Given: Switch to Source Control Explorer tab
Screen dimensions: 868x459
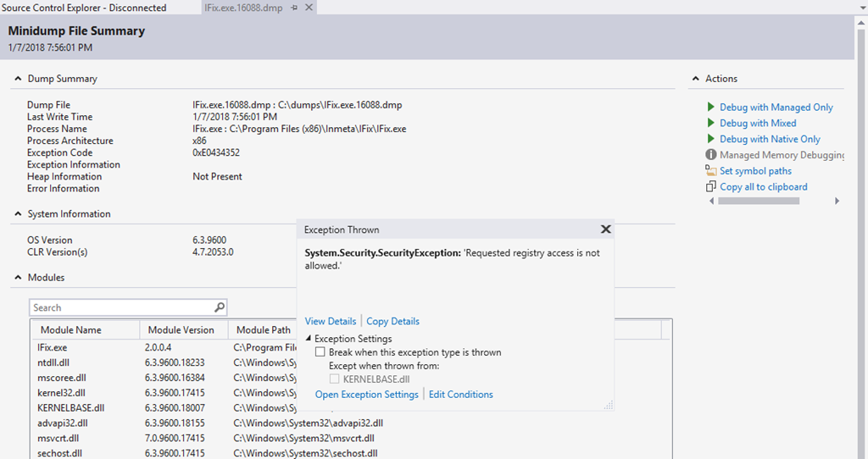Looking at the screenshot, I should (x=84, y=8).
